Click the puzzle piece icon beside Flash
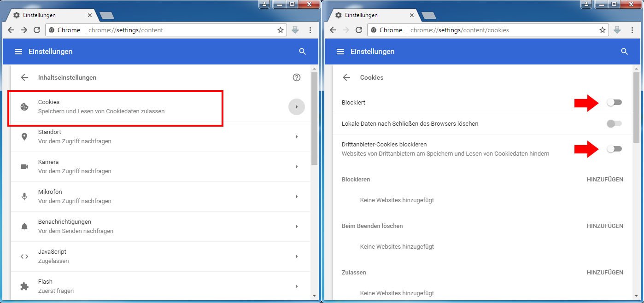 click(x=24, y=286)
